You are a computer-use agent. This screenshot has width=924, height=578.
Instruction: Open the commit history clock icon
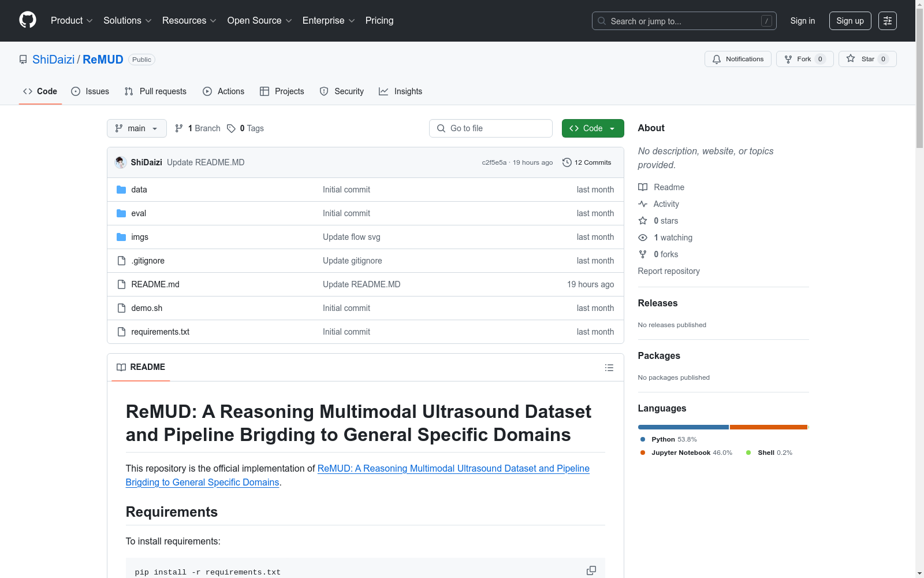567,162
